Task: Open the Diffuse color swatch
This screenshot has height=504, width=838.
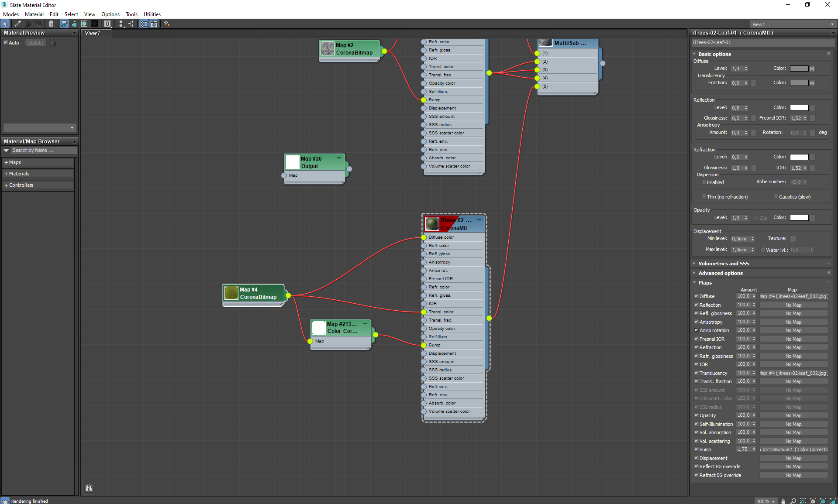Action: pos(799,69)
